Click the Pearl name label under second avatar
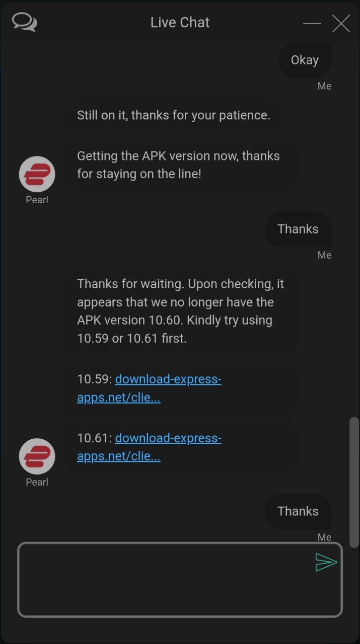 pos(37,482)
